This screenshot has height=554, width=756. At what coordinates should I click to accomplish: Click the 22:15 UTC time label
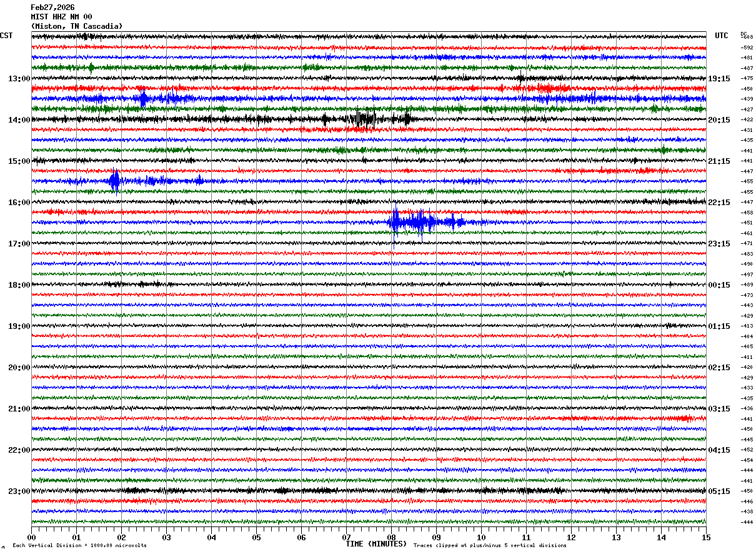pos(719,203)
